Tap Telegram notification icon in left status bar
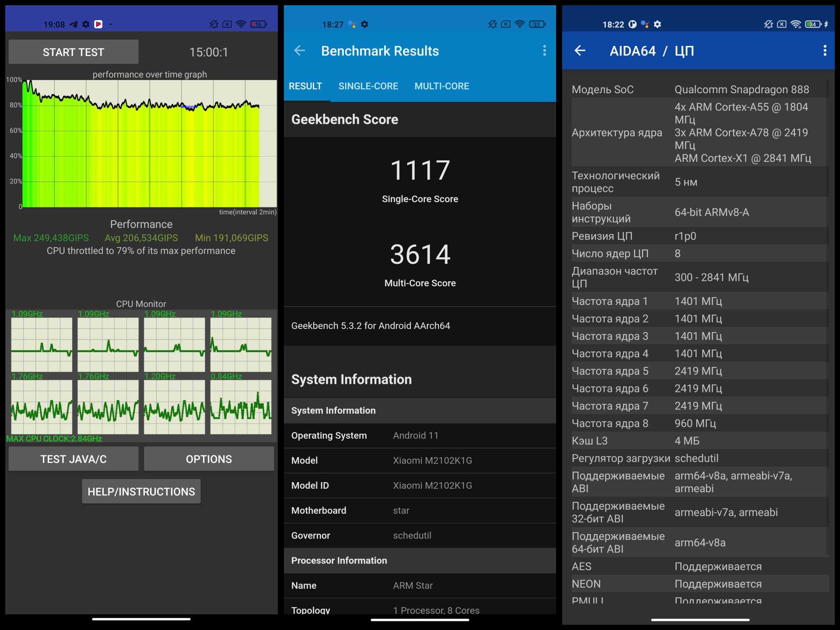 73,24
